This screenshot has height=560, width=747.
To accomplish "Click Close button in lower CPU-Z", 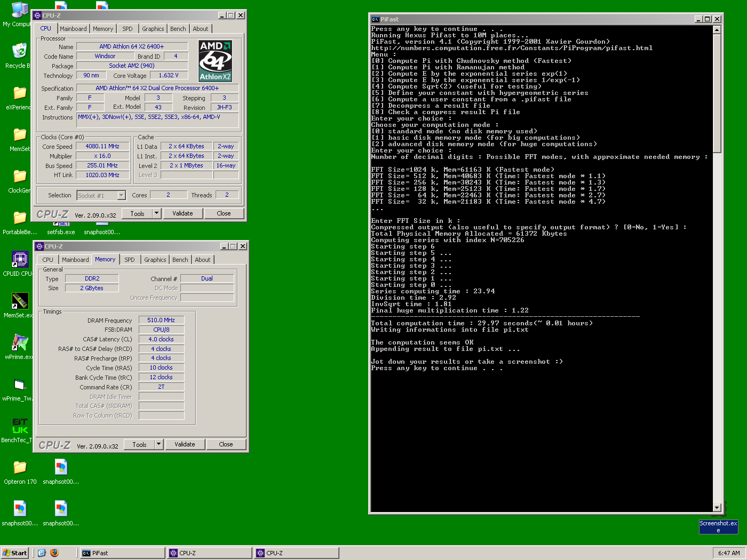I will [x=226, y=444].
